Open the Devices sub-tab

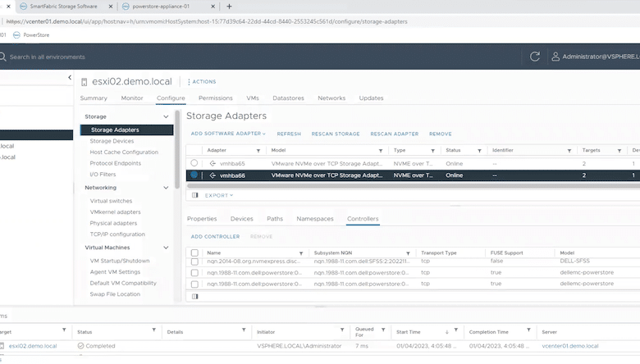point(241,219)
